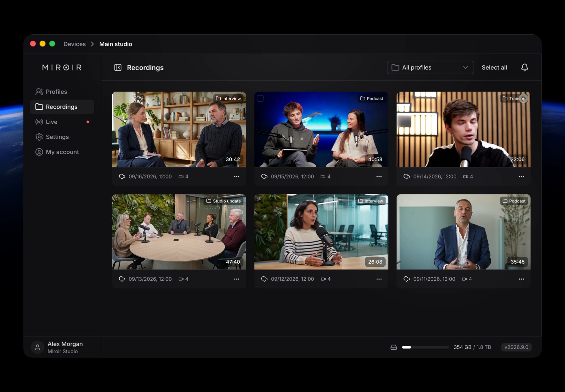The height and width of the screenshot is (392, 565).
Task: Click camera count icon on 09/11/2026 recording
Action: (464, 279)
